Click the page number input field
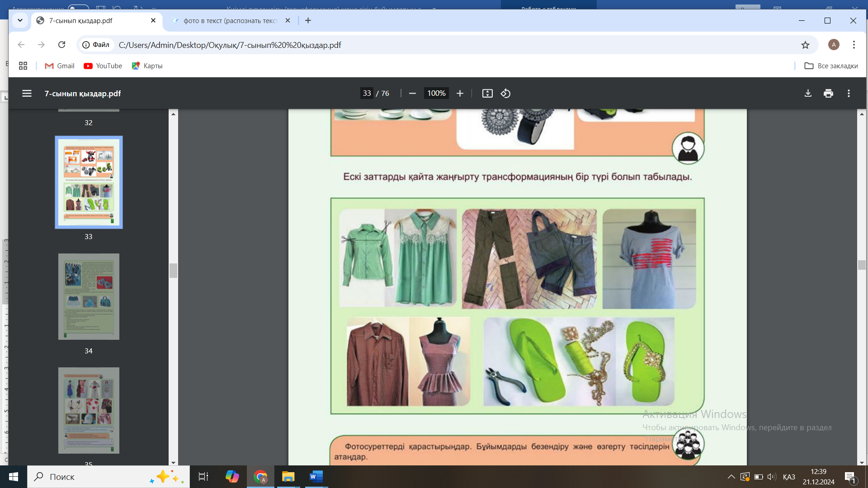 point(367,94)
